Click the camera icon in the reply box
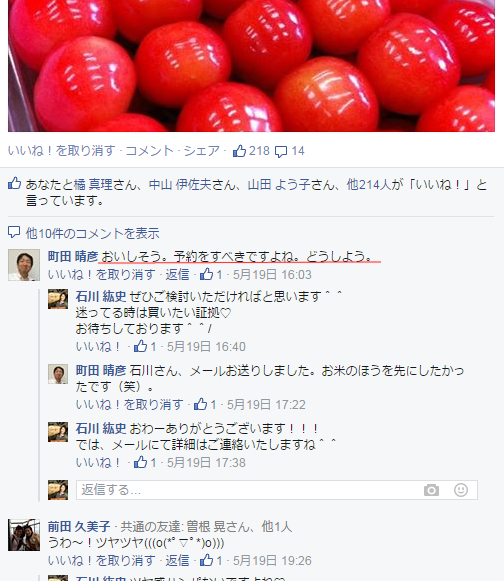This screenshot has width=504, height=581. tap(431, 490)
